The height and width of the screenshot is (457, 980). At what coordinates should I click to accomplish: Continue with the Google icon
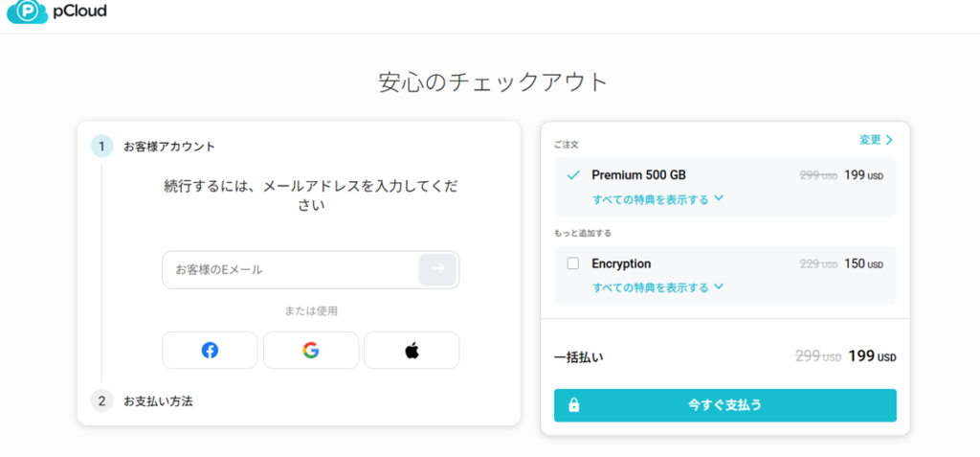311,351
